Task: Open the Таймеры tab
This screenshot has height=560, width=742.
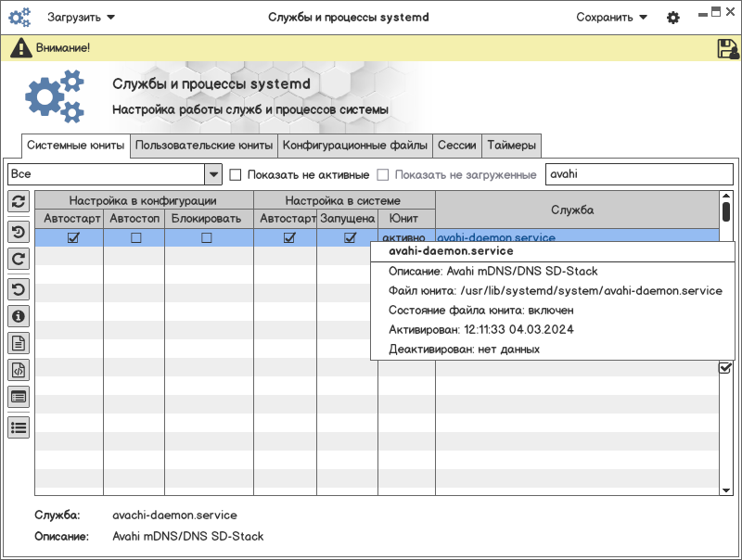Action: 511,146
